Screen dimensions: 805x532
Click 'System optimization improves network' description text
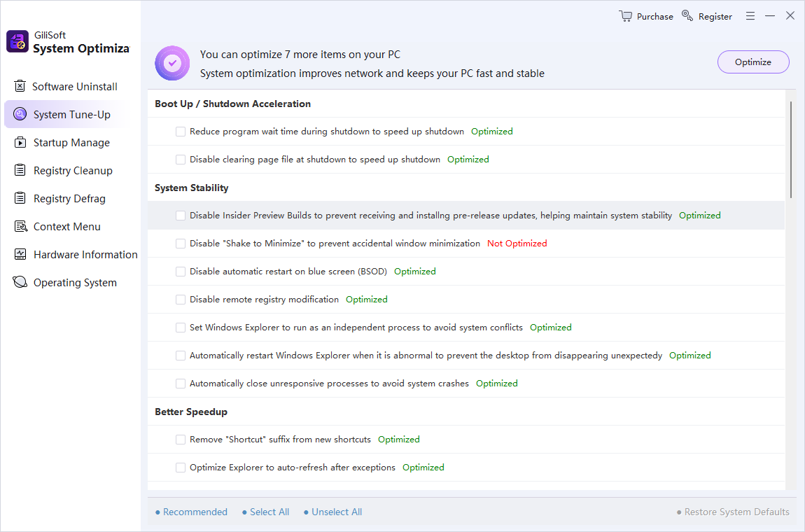(372, 73)
